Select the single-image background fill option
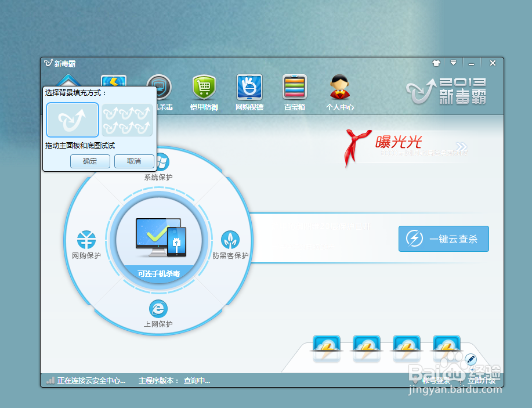Image resolution: width=532 pixels, height=408 pixels. (x=73, y=120)
